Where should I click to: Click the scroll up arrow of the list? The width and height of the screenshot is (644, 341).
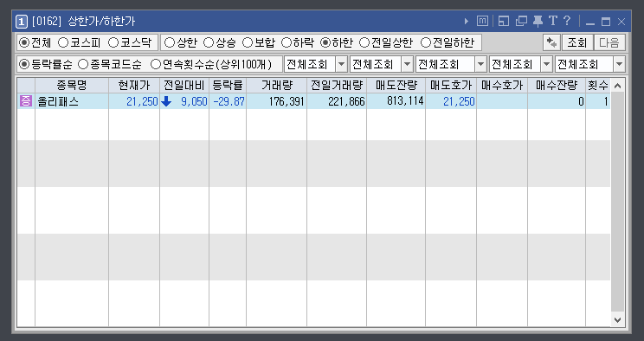617,86
